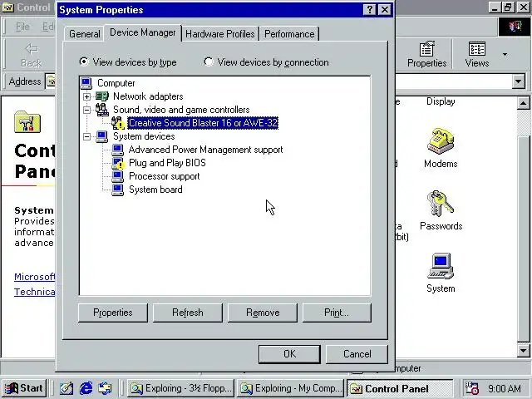Switch to the Performance tab
Screen dimensions: 532x399
pyautogui.click(x=289, y=34)
